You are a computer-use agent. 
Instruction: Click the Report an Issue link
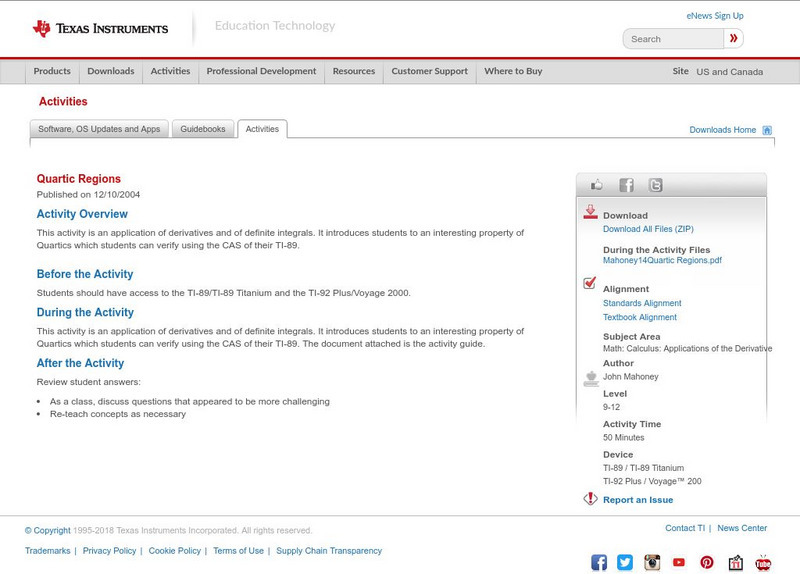[638, 500]
